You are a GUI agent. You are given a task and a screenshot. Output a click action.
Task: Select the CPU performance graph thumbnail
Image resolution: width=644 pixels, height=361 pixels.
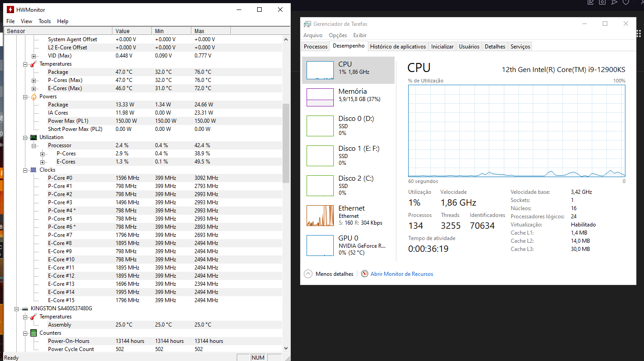pos(320,70)
